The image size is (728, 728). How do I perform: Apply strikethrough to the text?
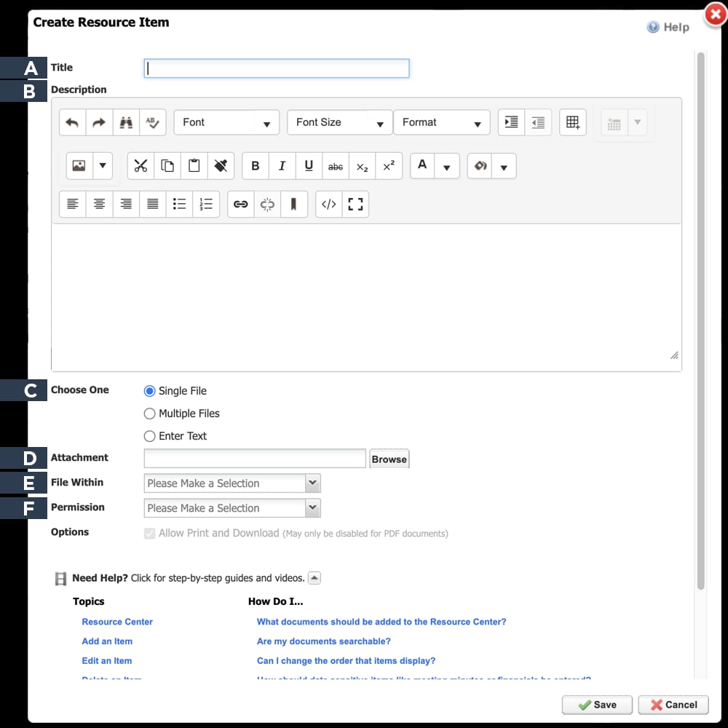(x=335, y=166)
